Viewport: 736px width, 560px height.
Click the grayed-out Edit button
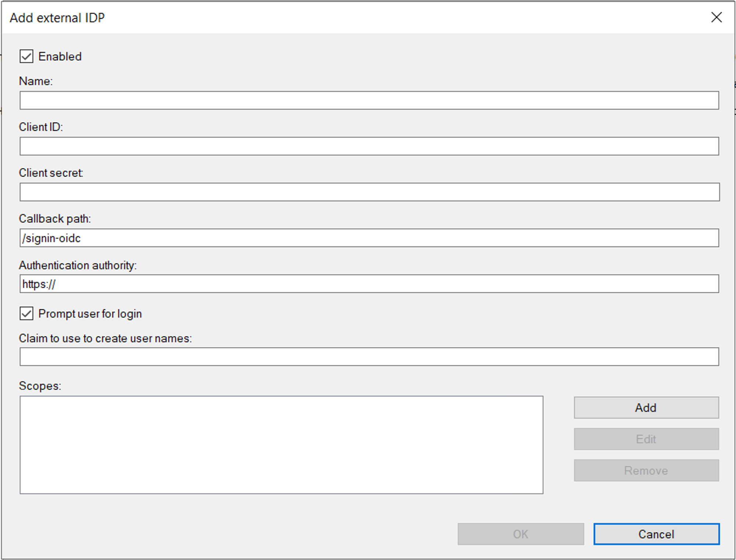pos(645,439)
